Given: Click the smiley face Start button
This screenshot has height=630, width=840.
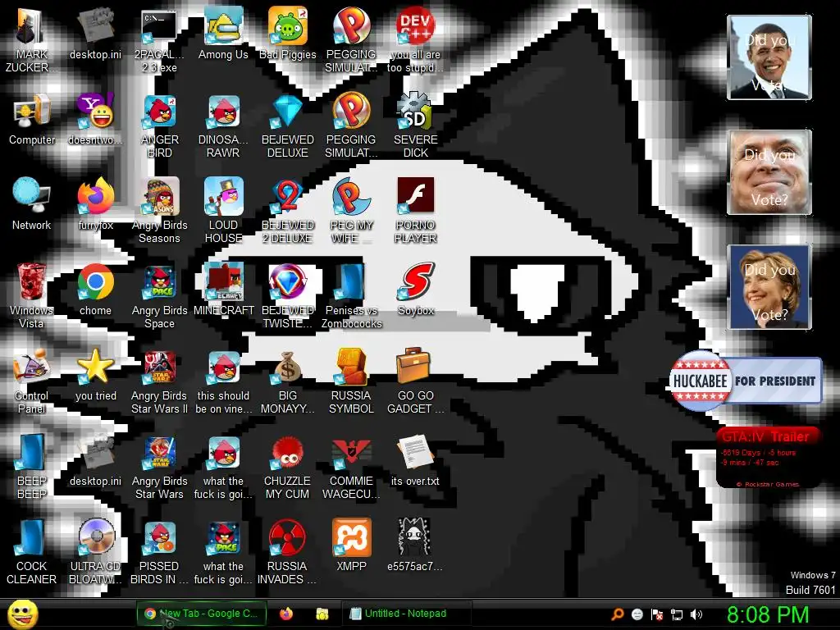Looking at the screenshot, I should (x=22, y=614).
